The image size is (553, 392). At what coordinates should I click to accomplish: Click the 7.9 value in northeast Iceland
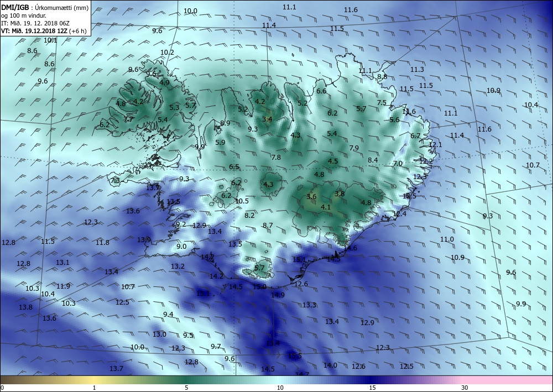coord(354,148)
